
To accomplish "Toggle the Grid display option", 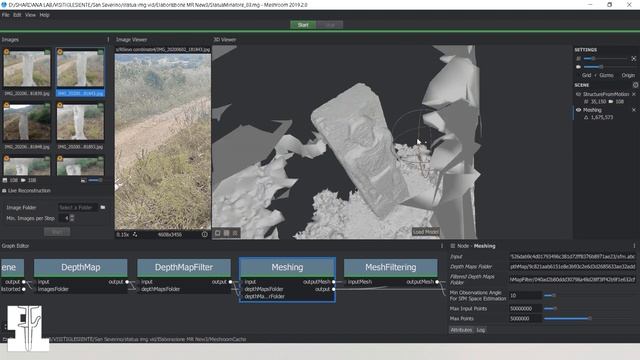I will (x=587, y=76).
